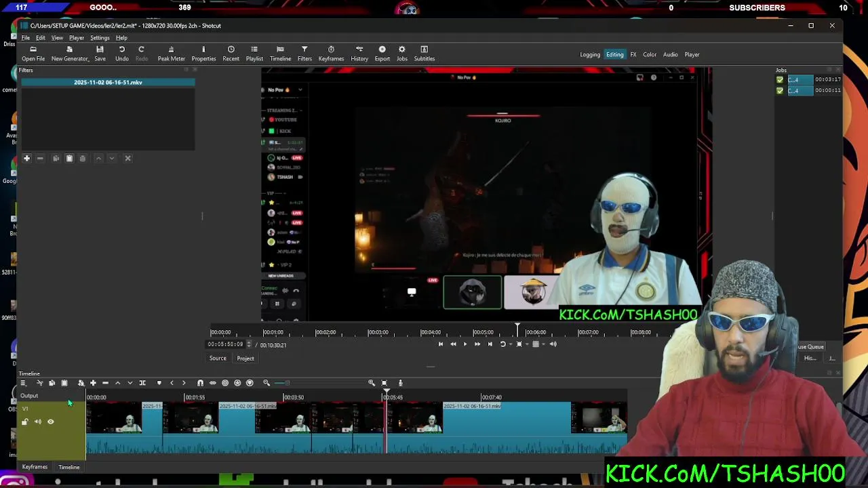Viewport: 868px width, 488px height.
Task: Toggle timeline snapping magnet
Action: point(200,383)
